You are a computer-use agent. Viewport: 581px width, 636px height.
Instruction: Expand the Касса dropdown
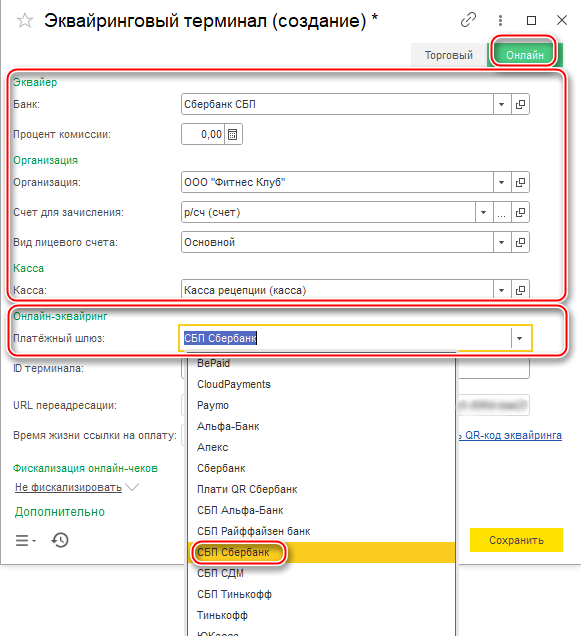[x=501, y=290]
